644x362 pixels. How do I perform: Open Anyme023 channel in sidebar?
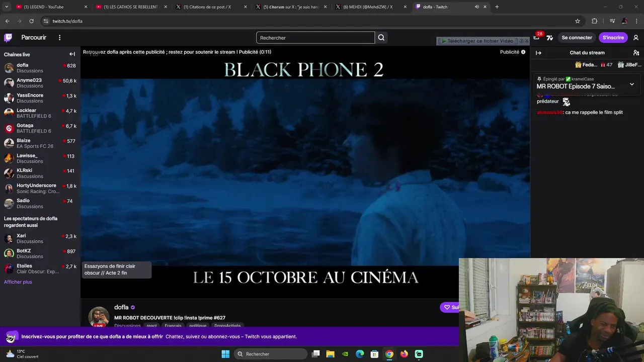point(40,83)
